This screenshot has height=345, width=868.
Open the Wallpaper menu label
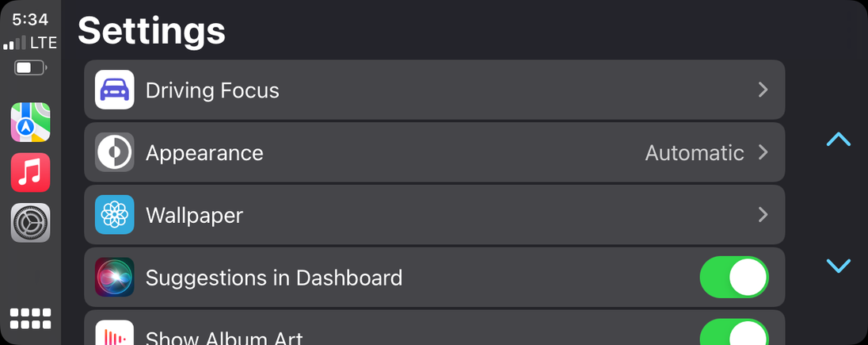(194, 215)
